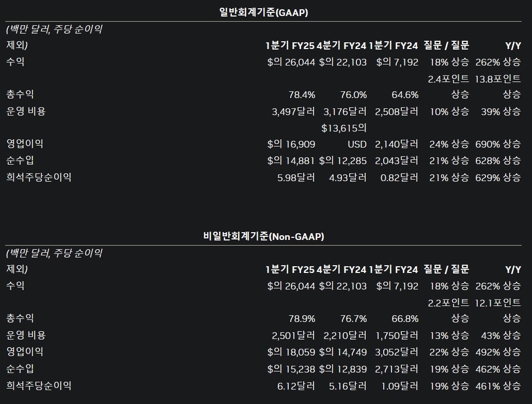This screenshot has height=404, width=532.
Task: Click GAAP operating income $의 16,909
Action: (x=291, y=144)
